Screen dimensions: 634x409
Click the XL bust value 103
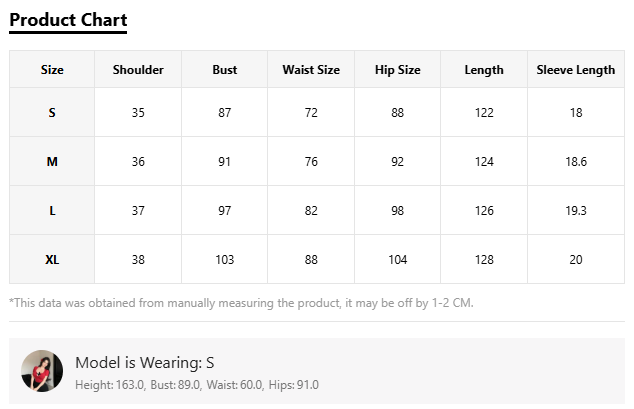pyautogui.click(x=225, y=259)
